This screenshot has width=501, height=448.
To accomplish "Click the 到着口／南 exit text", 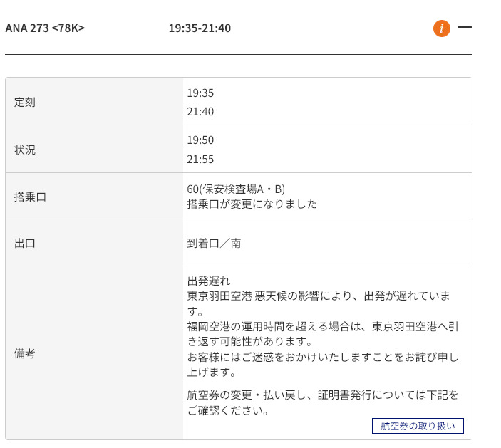I will [x=214, y=243].
